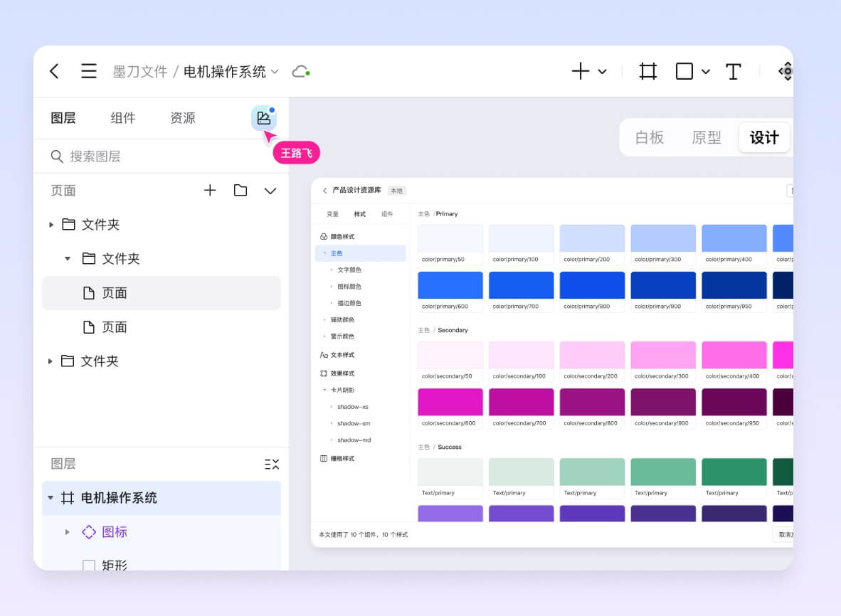Switch to the 变量 tab in the resource library
Screen dimensions: 841x616
tap(332, 213)
